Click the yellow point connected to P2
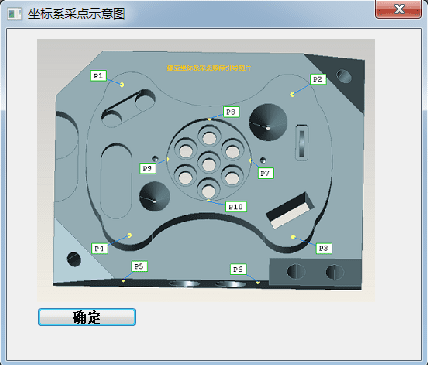 pos(293,94)
